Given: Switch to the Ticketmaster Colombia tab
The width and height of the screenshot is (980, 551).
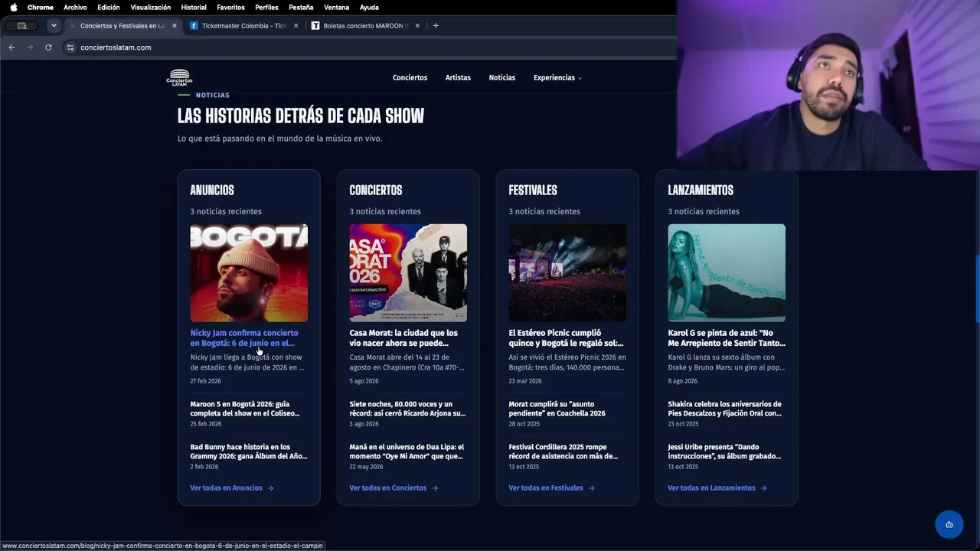Looking at the screenshot, I should 244,25.
